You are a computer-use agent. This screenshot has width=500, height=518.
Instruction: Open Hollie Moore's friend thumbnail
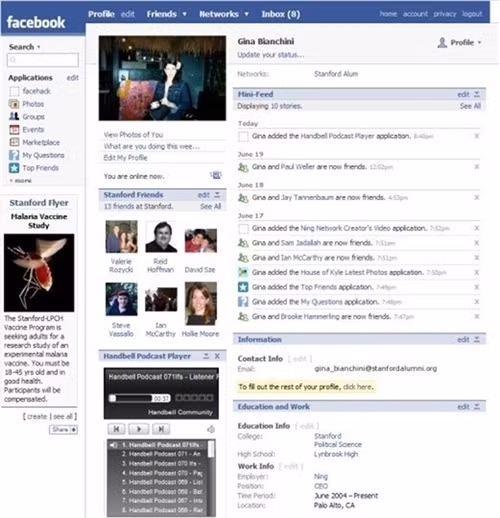(x=201, y=303)
